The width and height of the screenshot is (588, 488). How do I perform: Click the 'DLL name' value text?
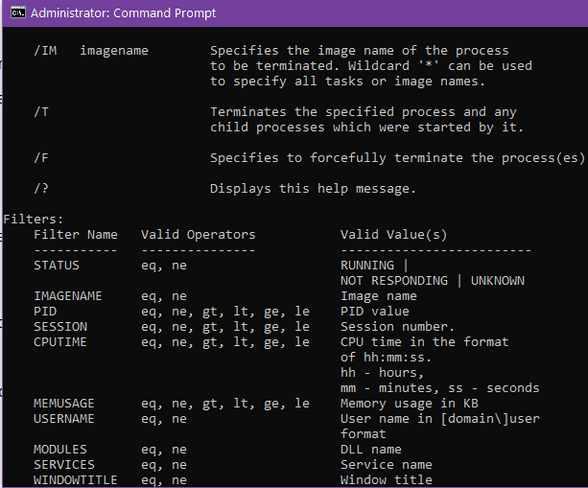click(371, 449)
